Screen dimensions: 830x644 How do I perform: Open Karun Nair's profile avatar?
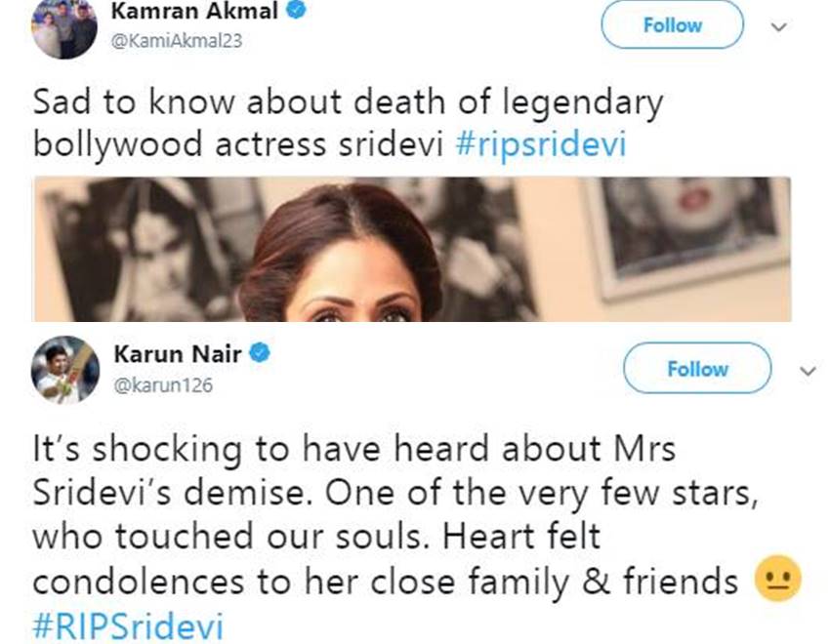pyautogui.click(x=64, y=370)
